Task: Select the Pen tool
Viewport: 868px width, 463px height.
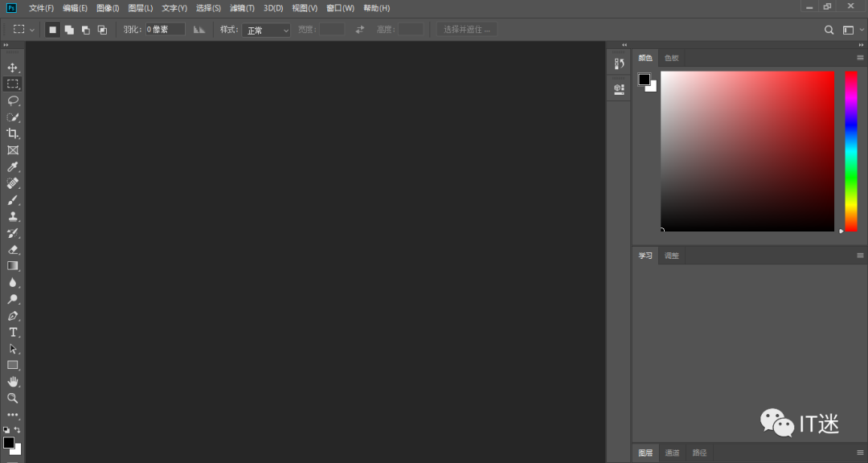Action: click(x=12, y=316)
